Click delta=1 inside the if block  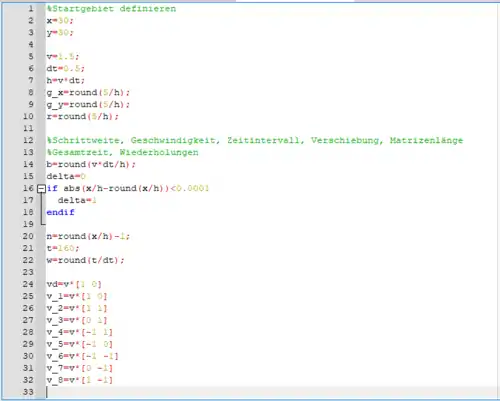pos(77,200)
